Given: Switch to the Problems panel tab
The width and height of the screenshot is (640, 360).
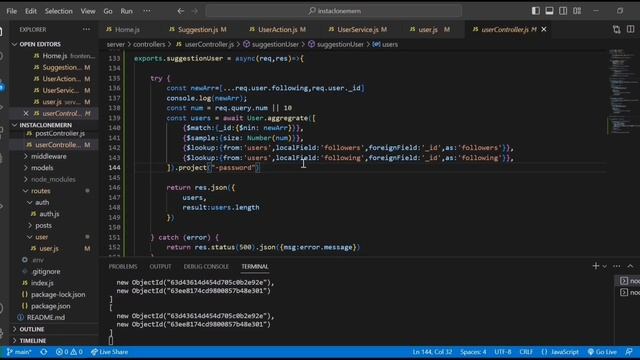Looking at the screenshot, I should (123, 267).
